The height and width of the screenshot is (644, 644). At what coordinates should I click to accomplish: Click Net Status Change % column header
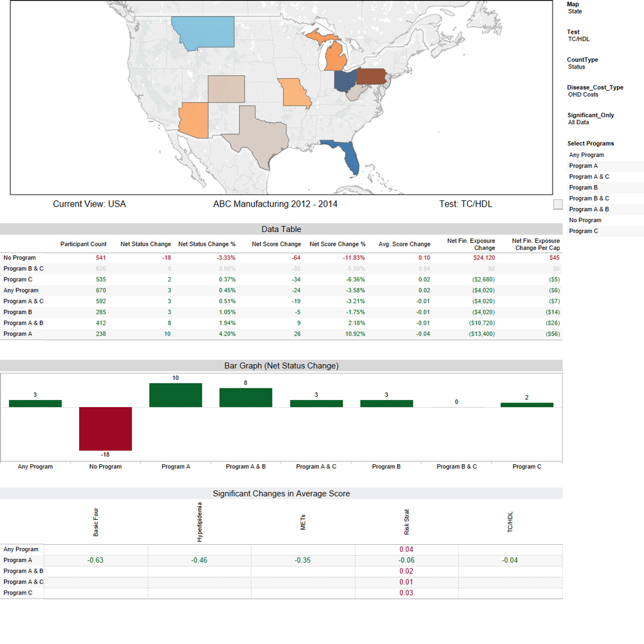point(207,244)
